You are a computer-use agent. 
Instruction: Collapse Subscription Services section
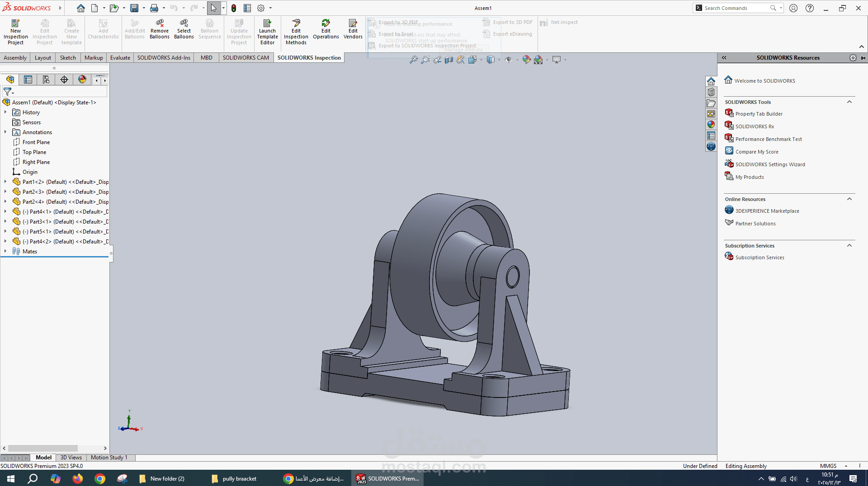849,246
